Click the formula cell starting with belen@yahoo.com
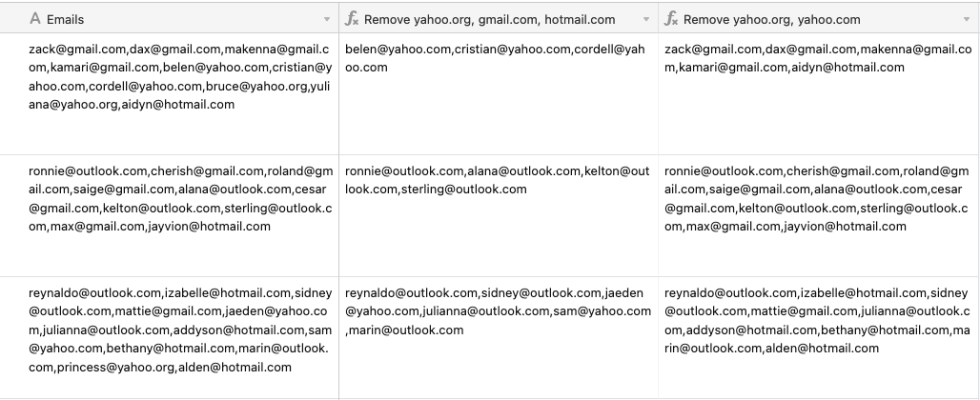The image size is (980, 400). click(499, 93)
